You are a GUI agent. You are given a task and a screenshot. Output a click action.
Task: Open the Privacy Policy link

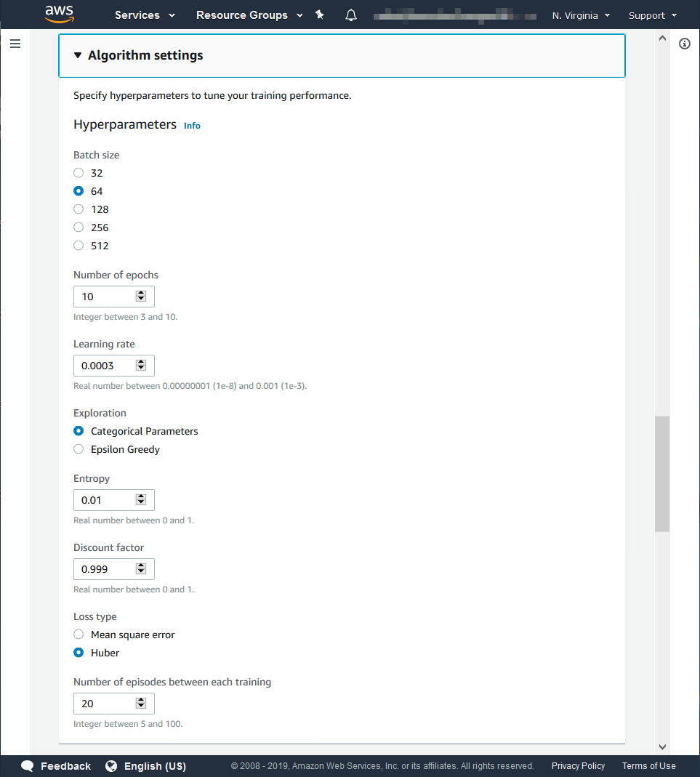click(x=578, y=766)
